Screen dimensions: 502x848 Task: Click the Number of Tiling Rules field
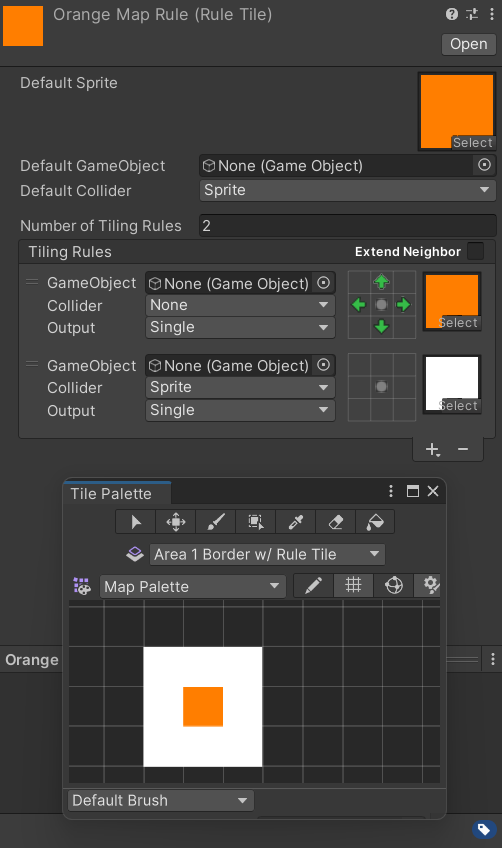(x=348, y=226)
